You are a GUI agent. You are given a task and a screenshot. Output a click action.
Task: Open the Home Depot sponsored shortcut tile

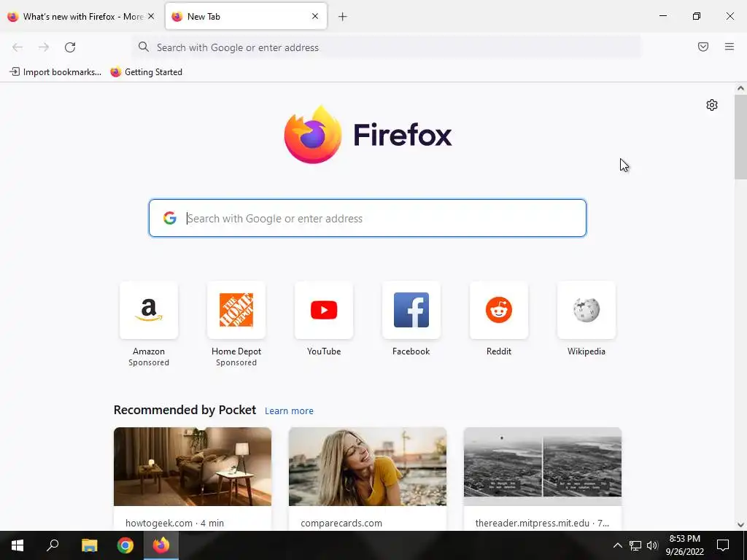[236, 310]
